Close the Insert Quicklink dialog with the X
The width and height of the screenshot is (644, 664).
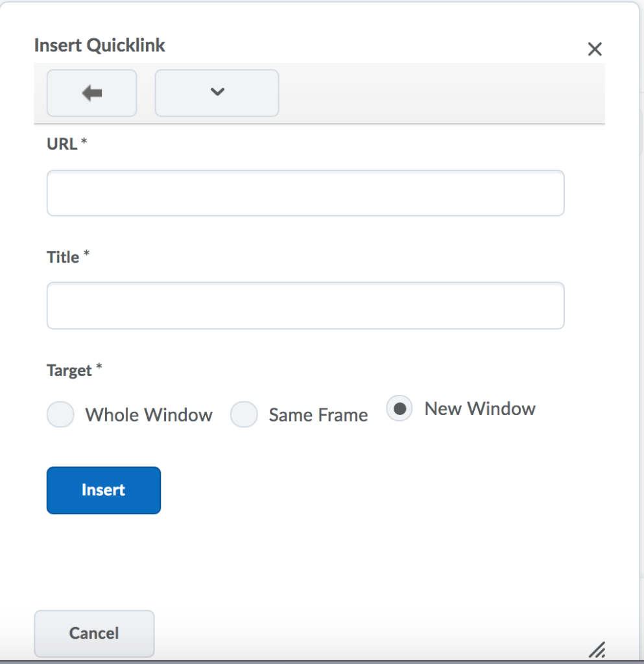tap(595, 49)
